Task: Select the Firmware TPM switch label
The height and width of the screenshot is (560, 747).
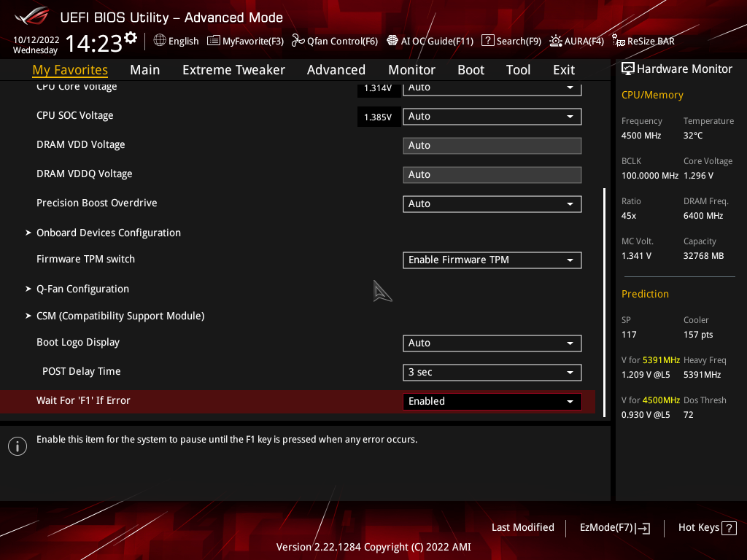Action: [86, 260]
